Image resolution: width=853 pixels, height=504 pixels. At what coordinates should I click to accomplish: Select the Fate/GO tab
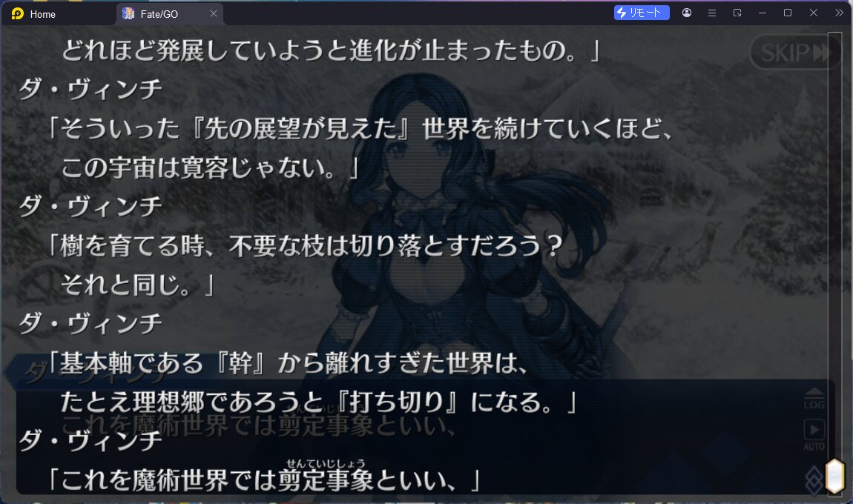click(x=159, y=13)
